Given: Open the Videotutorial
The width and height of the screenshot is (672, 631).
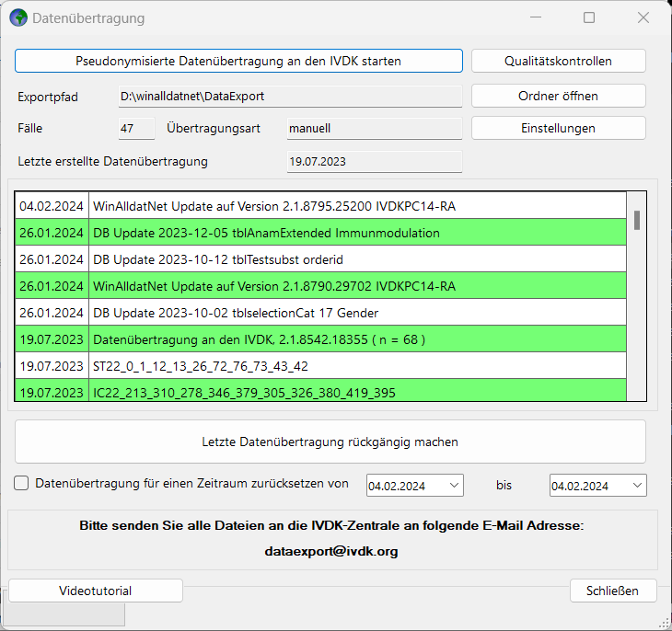Looking at the screenshot, I should tap(95, 591).
